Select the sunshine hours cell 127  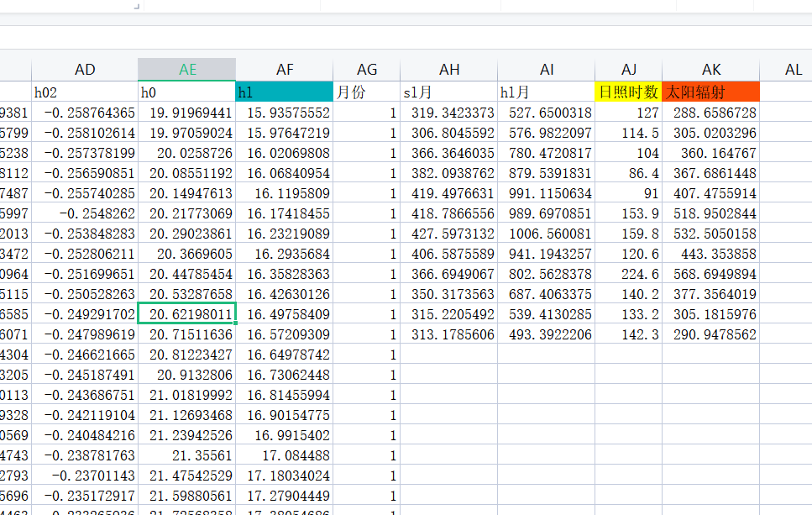tap(629, 113)
